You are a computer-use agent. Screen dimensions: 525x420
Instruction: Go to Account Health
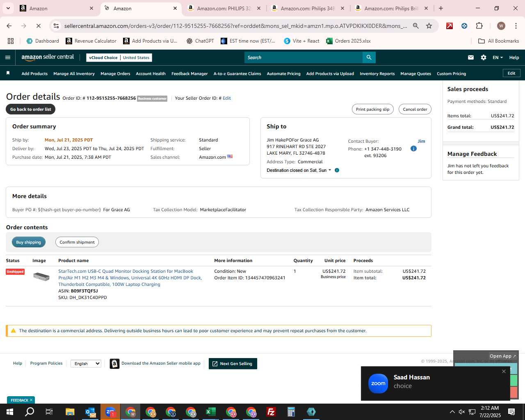click(x=151, y=74)
